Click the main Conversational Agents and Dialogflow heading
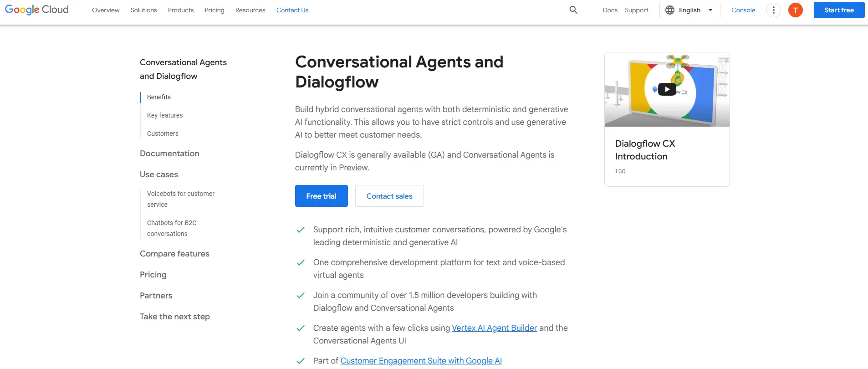Image resolution: width=868 pixels, height=369 pixels. click(399, 72)
